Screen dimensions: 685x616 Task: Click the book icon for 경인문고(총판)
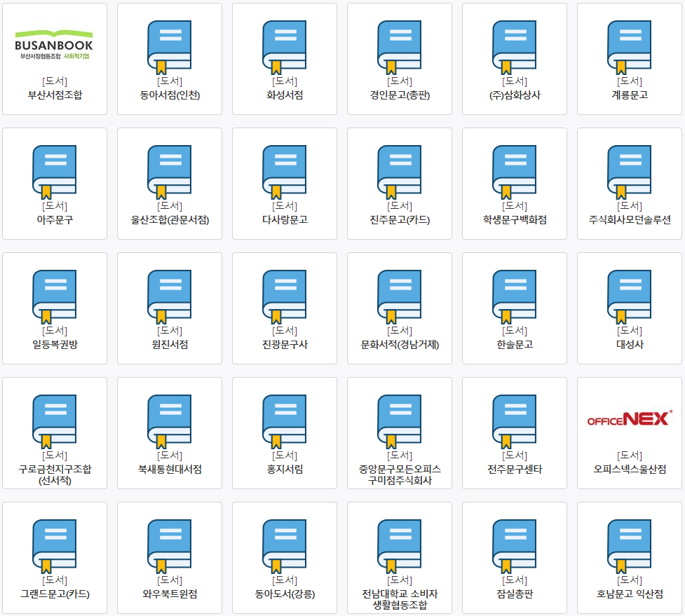400,47
